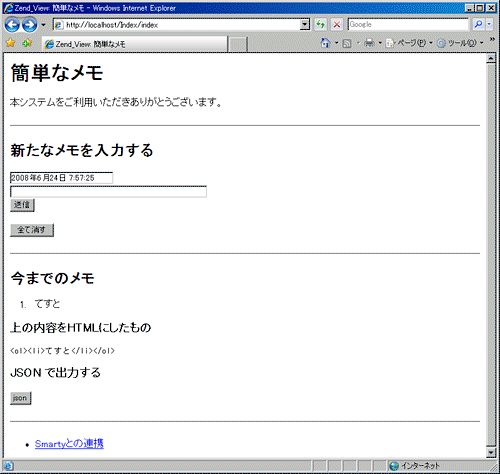Click the 全て消す button
Viewport: 500px width, 474px height.
[32, 230]
